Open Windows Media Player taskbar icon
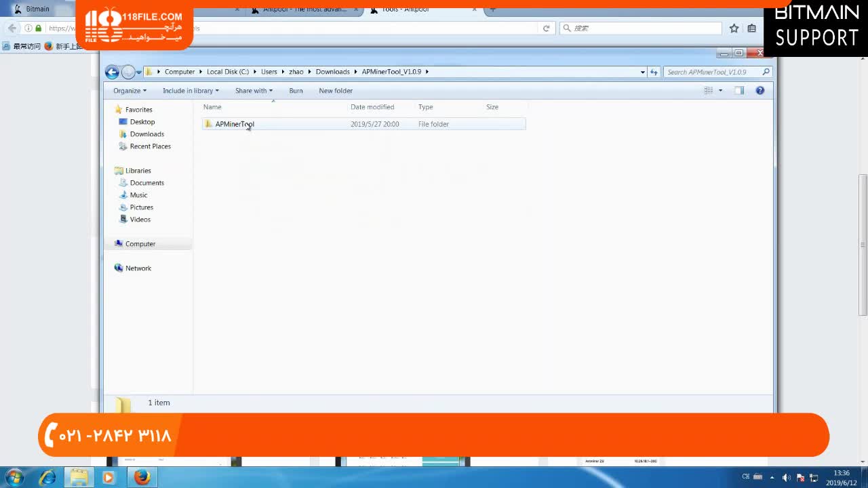This screenshot has height=488, width=868. click(108, 477)
